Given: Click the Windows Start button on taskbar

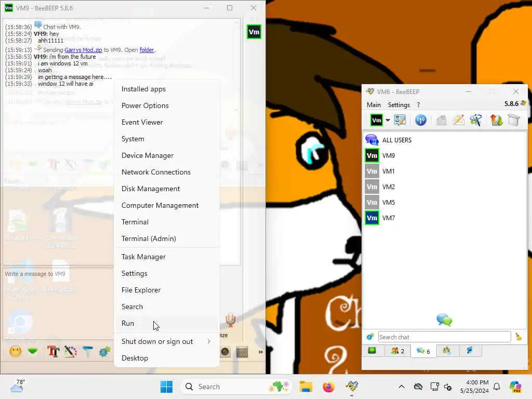Looking at the screenshot, I should pos(166,387).
